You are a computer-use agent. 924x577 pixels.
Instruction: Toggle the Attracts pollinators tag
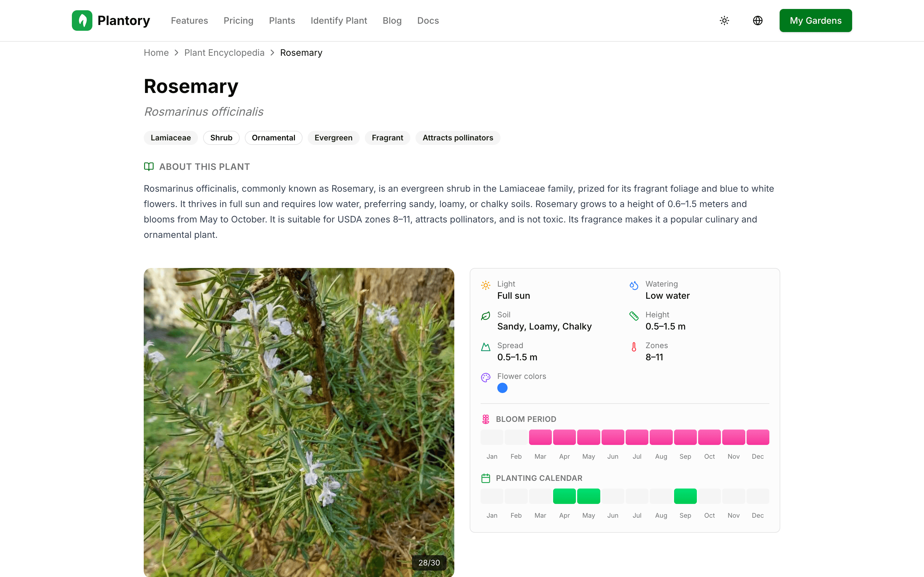[x=458, y=138]
